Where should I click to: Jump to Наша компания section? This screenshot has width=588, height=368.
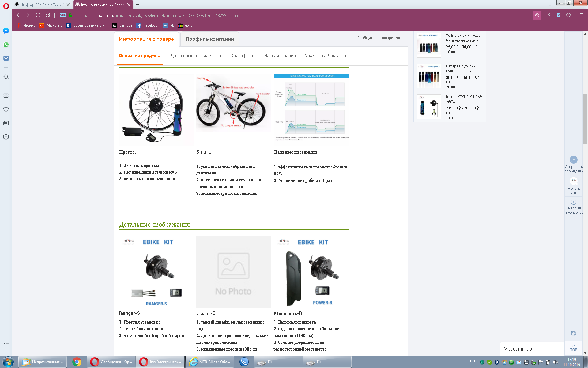(x=280, y=56)
